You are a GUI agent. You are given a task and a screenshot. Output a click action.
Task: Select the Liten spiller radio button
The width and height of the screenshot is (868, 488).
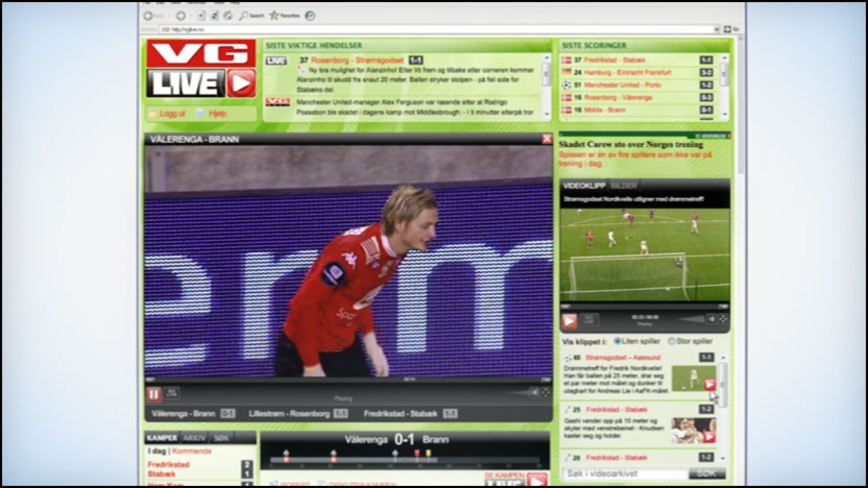(x=617, y=341)
